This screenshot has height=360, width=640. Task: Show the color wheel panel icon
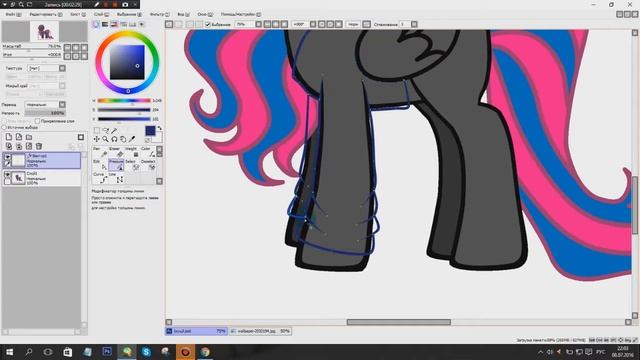[x=96, y=24]
